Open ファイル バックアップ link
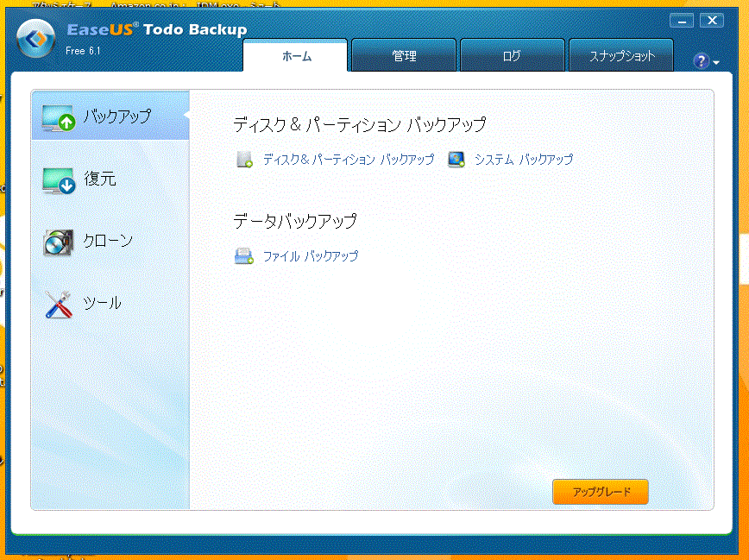Viewport: 749px width, 560px height. (x=311, y=256)
